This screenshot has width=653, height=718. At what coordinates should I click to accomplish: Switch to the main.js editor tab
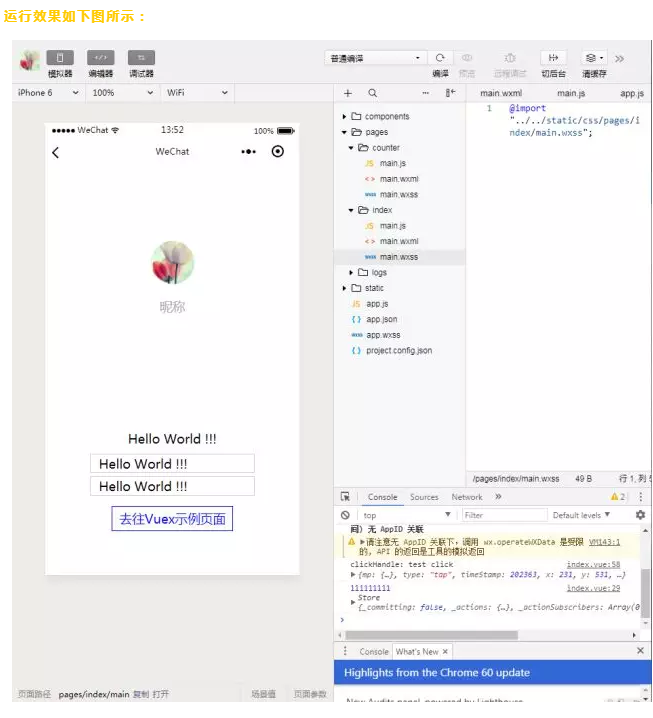pos(571,93)
